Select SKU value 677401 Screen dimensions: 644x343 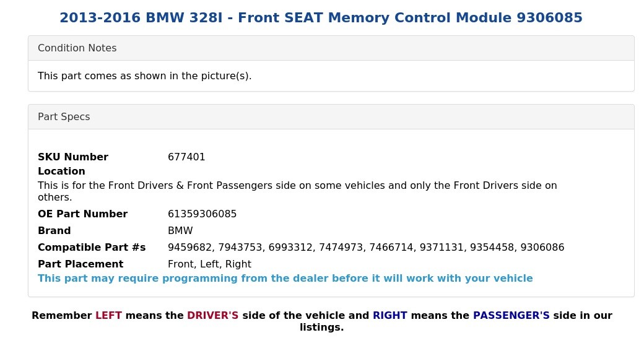pyautogui.click(x=186, y=157)
